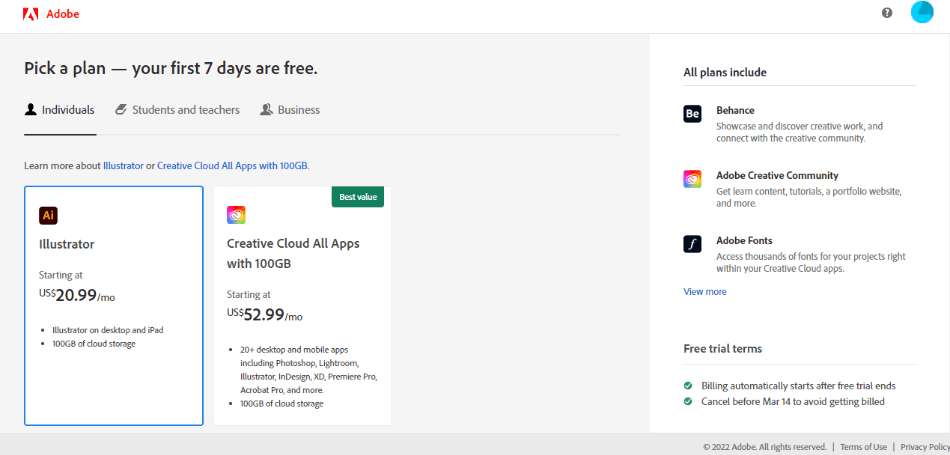Click checkmark beside Billing automatically starts
This screenshot has height=455, width=950.
tap(688, 386)
